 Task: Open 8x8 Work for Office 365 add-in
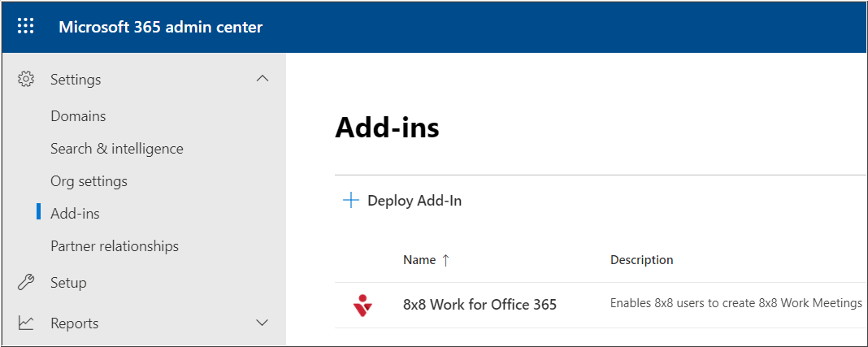pos(480,305)
